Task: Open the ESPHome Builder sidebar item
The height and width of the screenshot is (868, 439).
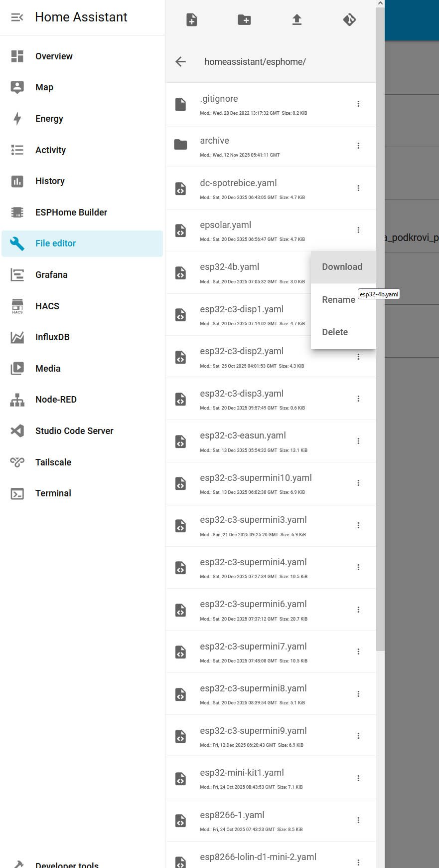Action: click(71, 213)
